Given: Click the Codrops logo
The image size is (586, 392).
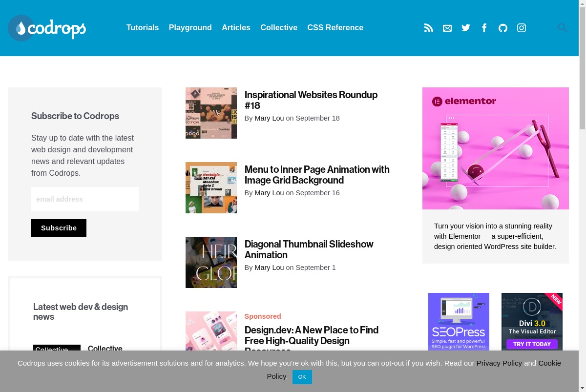Looking at the screenshot, I should coord(47,28).
